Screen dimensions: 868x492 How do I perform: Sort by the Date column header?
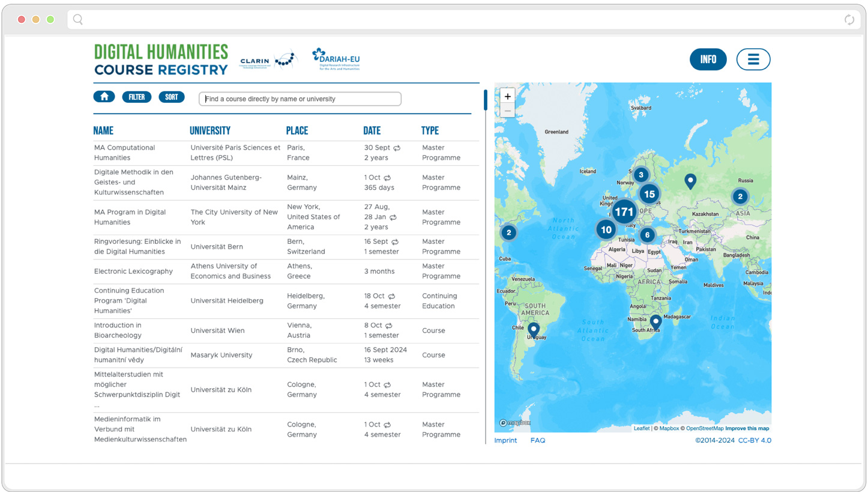(x=372, y=131)
